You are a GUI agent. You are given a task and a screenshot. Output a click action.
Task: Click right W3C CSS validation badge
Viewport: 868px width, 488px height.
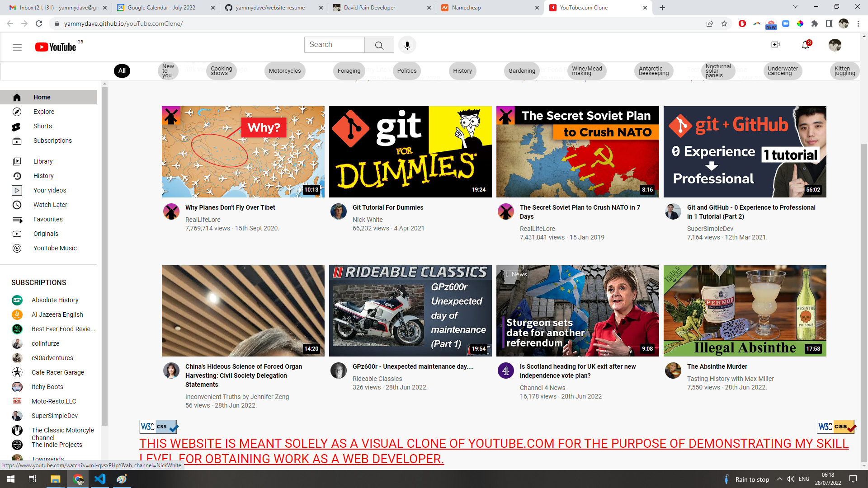(x=836, y=427)
